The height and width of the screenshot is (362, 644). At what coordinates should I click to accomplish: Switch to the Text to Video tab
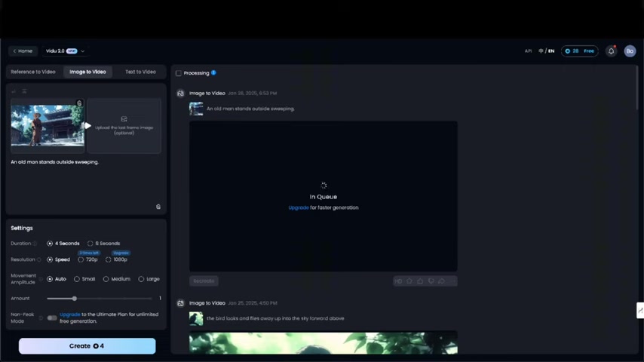pos(140,72)
